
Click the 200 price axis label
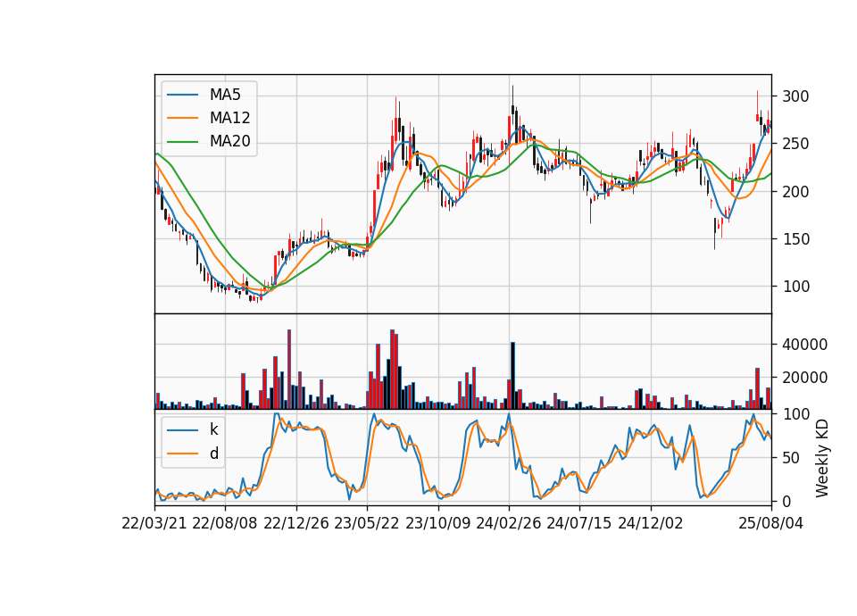[x=795, y=192]
